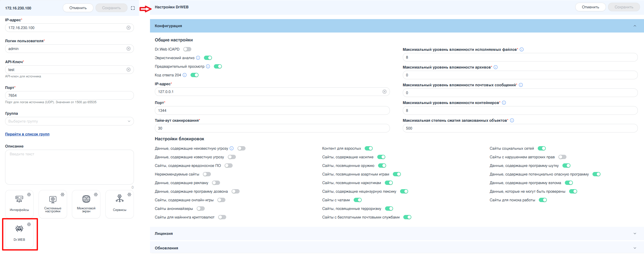The width and height of the screenshot is (644, 255).
Task: Disable the Эвристический анализ toggle
Action: pos(208,58)
